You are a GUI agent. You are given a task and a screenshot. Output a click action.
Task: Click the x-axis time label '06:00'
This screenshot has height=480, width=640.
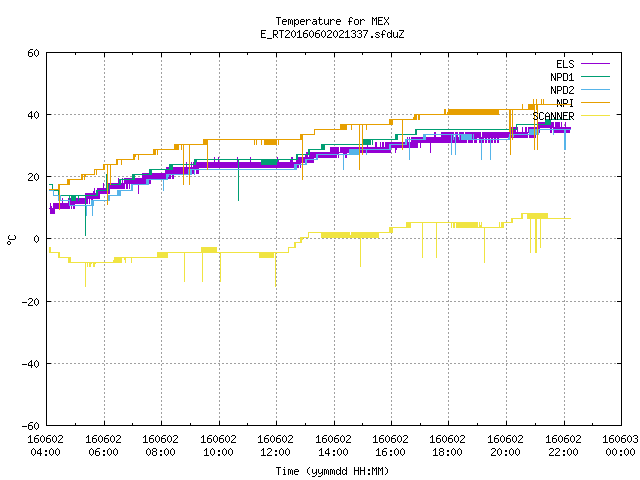(x=103, y=452)
